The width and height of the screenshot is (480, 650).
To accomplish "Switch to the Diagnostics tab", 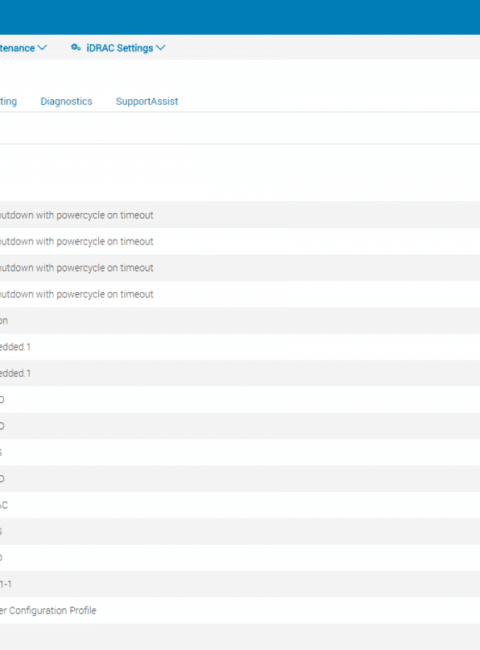I will pos(66,102).
